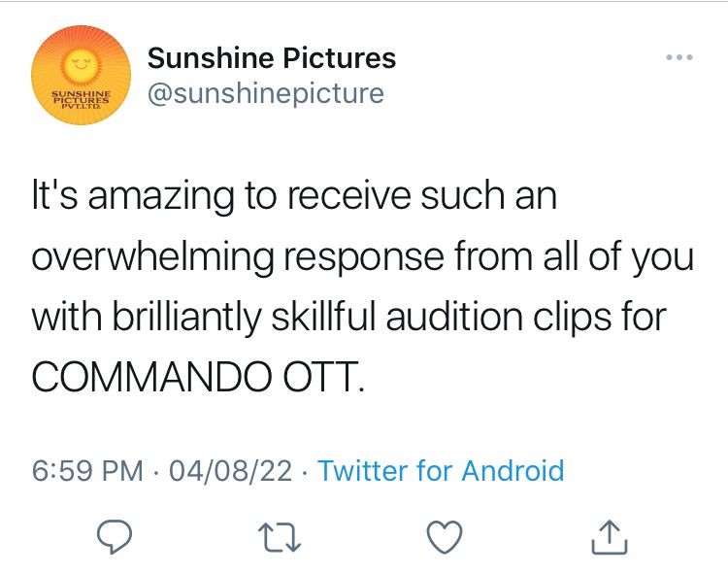728x574 pixels.
Task: Like the tweet with the heart icon
Action: coord(446,535)
